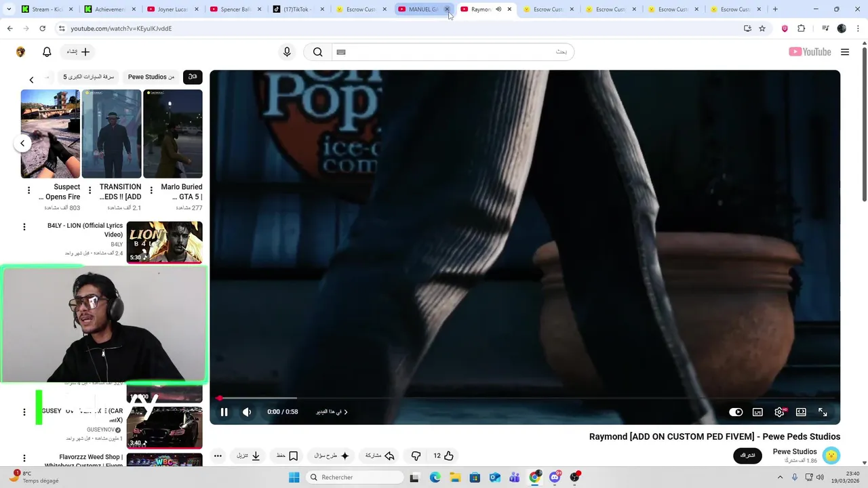The width and height of the screenshot is (868, 488).
Task: Download the video
Action: pos(248,456)
